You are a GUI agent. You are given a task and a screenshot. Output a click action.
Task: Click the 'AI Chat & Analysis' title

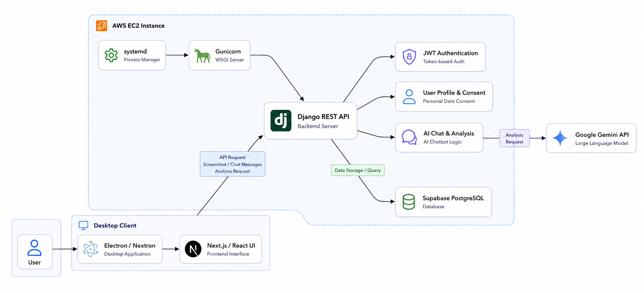[x=449, y=133]
